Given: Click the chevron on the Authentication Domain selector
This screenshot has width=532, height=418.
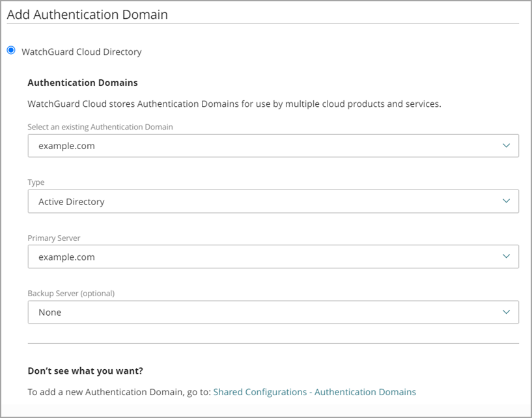Looking at the screenshot, I should pyautogui.click(x=507, y=145).
